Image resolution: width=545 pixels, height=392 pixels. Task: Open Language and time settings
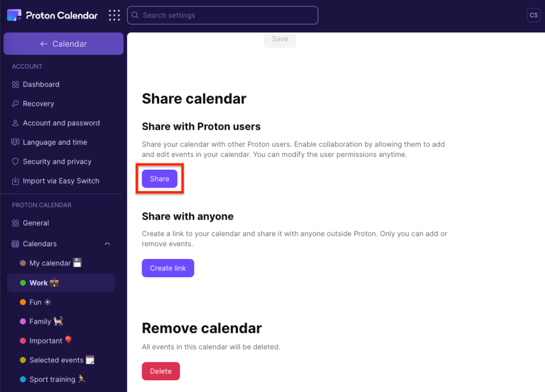click(54, 142)
